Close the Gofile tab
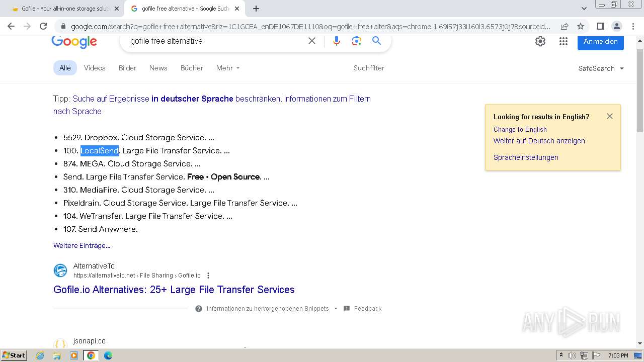This screenshot has width=644, height=362. (117, 9)
